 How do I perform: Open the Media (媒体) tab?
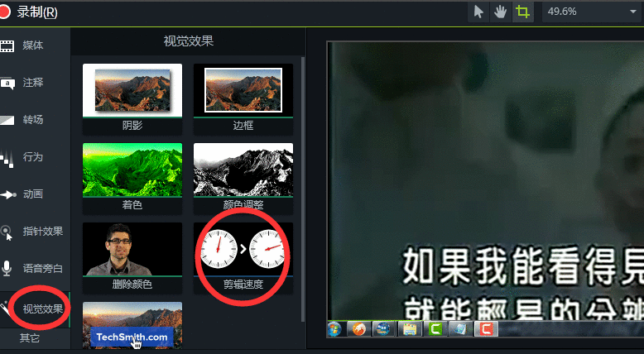35,45
